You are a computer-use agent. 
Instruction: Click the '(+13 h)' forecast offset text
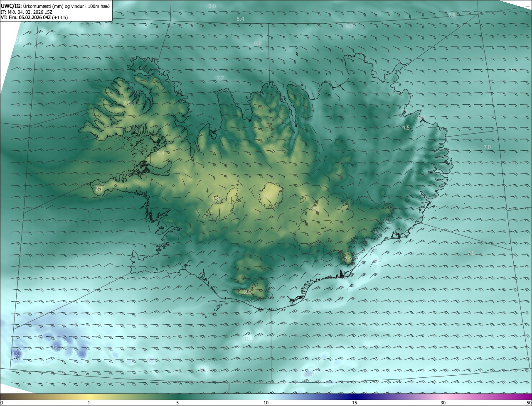60,17
